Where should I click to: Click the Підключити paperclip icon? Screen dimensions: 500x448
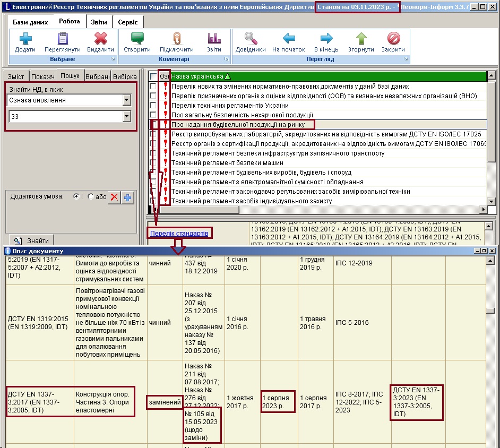(x=177, y=38)
